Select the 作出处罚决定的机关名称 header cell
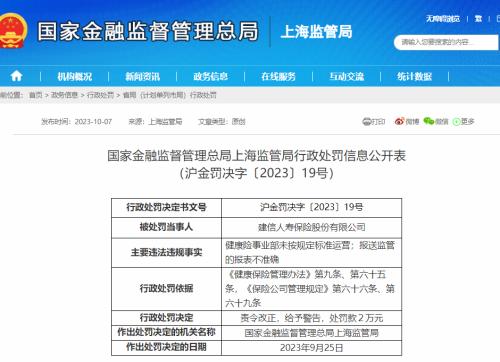Image resolution: width=500 pixels, height=362 pixels. (166, 332)
